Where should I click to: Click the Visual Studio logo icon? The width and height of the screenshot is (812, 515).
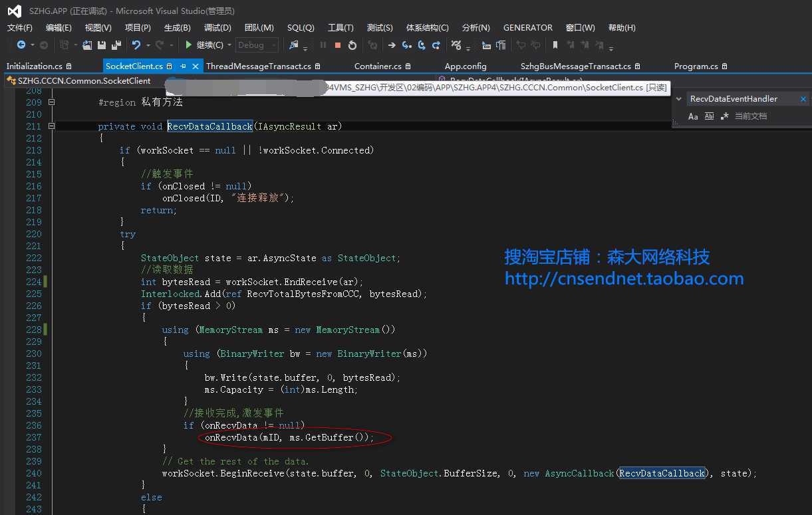pyautogui.click(x=14, y=11)
